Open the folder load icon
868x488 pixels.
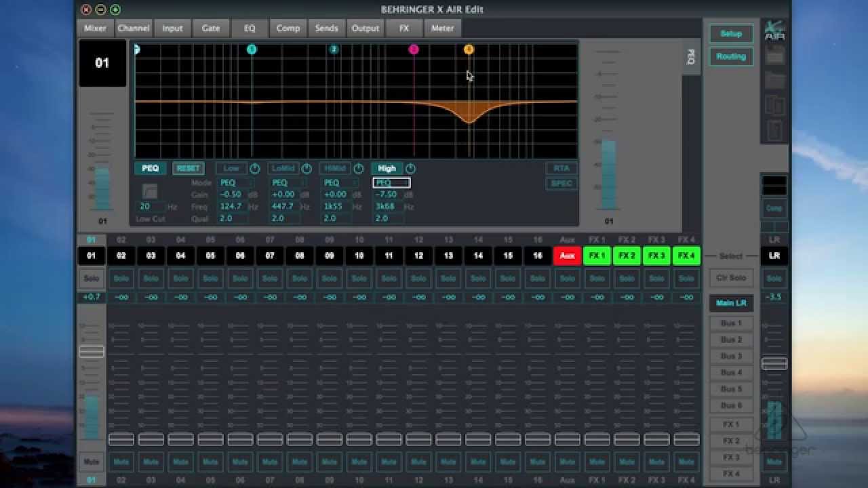(x=774, y=81)
